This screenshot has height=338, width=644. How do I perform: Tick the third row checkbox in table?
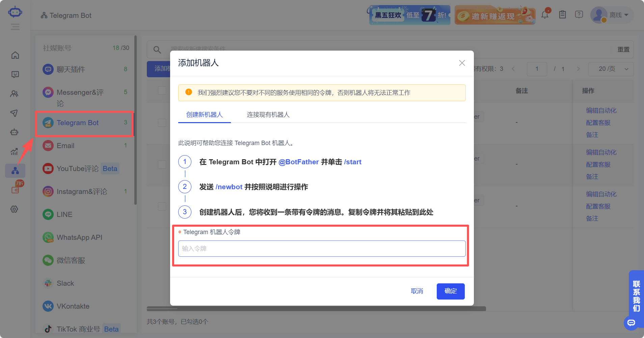(x=162, y=206)
